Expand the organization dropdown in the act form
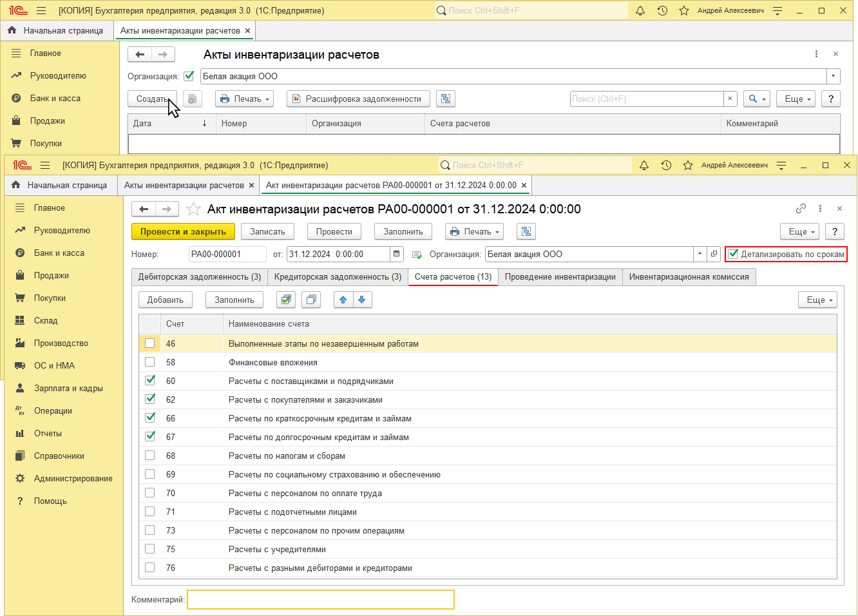This screenshot has height=616, width=858. coord(700,254)
